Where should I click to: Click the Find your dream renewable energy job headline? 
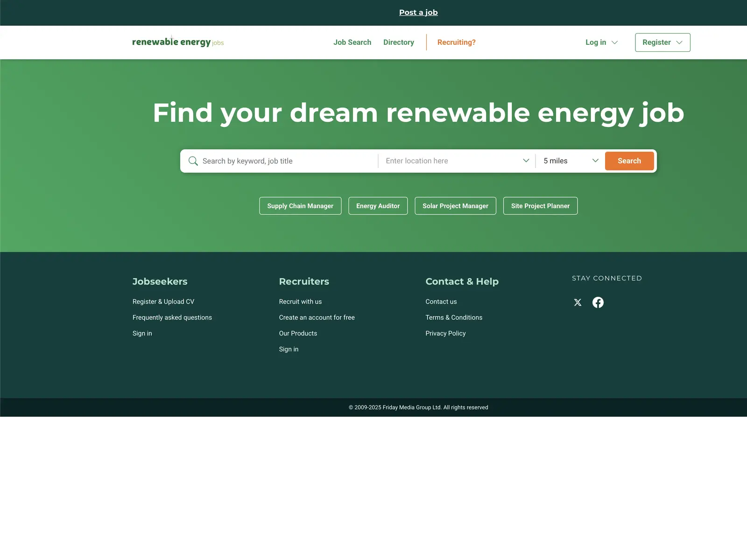pos(418,113)
